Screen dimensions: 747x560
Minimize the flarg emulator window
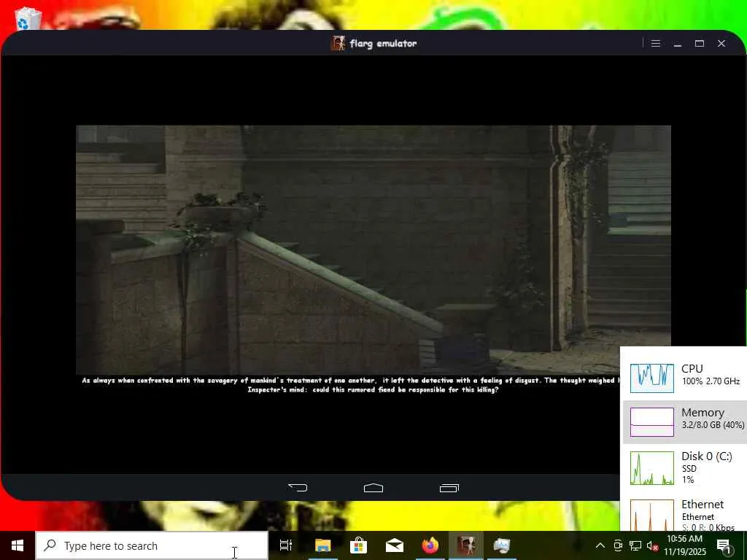click(x=678, y=43)
